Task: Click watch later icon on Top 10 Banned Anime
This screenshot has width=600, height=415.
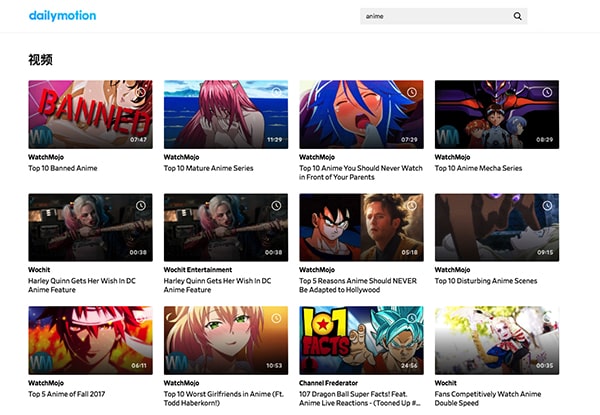Action: point(141,92)
